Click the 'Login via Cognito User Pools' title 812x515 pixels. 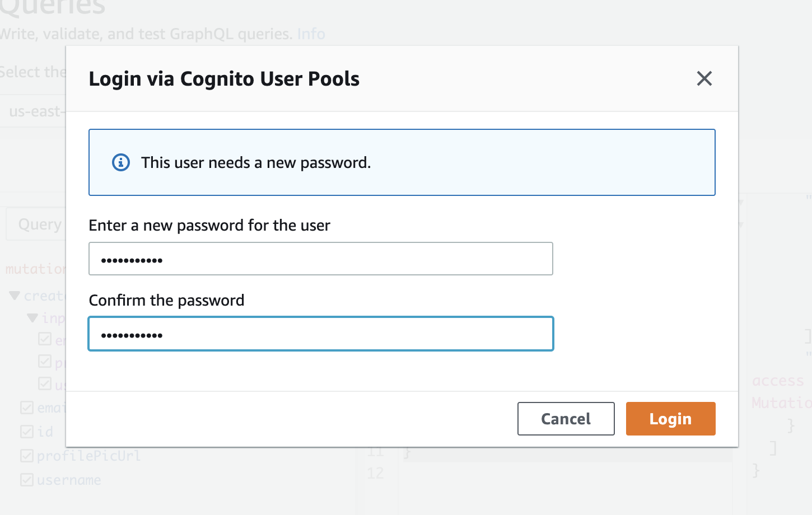[224, 79]
